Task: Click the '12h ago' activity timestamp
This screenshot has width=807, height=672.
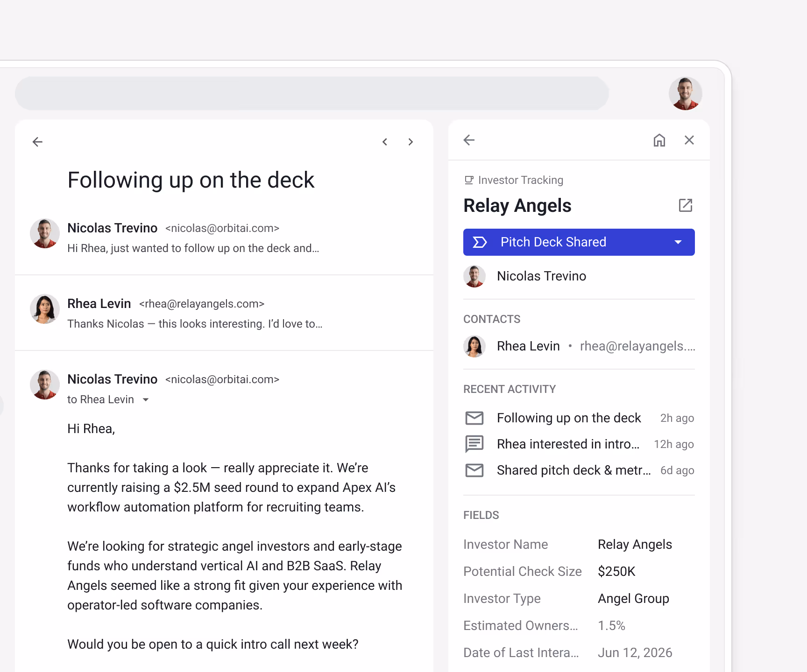Action: (x=674, y=444)
